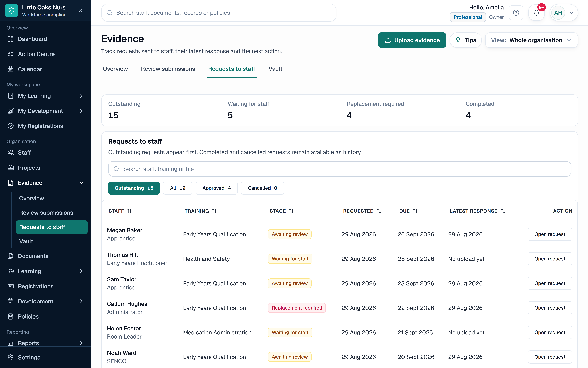The height and width of the screenshot is (368, 588).
Task: Click the Little Oaks shield logo icon
Action: pos(11,11)
